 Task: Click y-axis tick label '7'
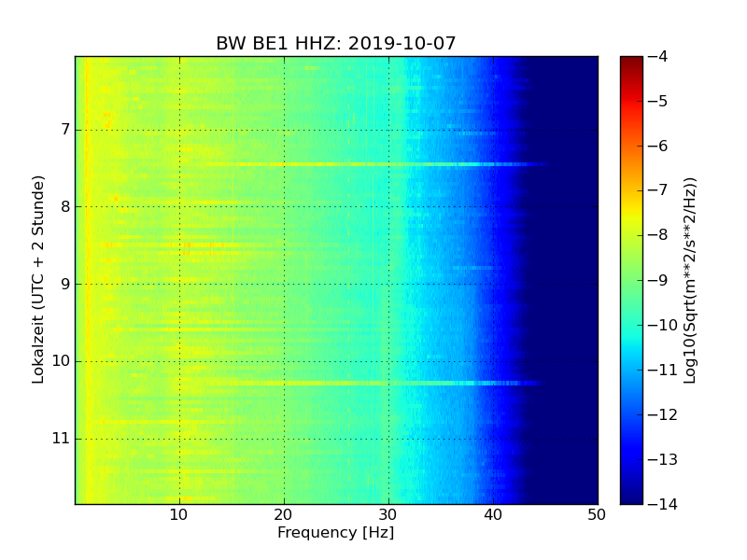pos(65,130)
